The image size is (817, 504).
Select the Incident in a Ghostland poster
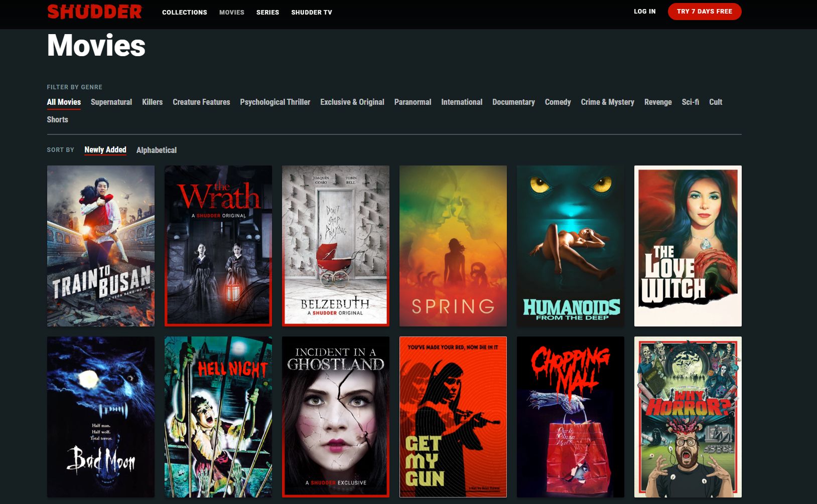point(336,417)
